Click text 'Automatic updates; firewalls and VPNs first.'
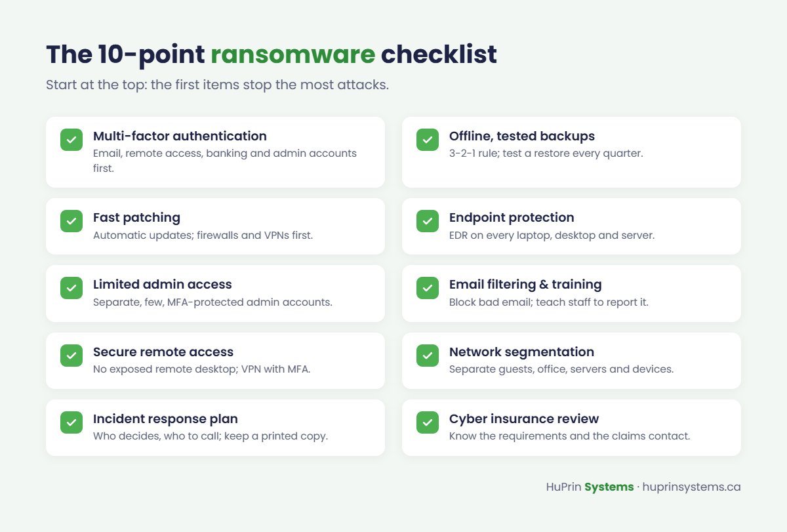The width and height of the screenshot is (787, 532). 203,235
